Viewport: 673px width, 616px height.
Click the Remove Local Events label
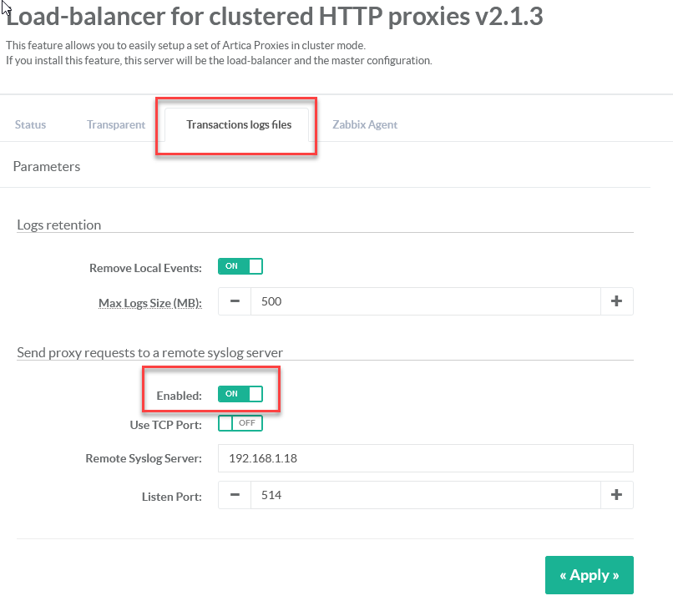(145, 268)
